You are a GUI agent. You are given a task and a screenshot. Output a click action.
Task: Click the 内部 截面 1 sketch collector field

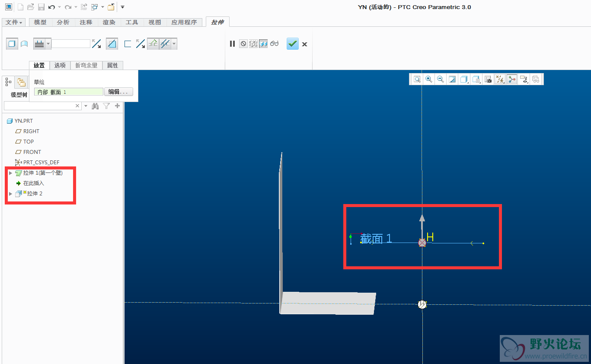coord(69,92)
